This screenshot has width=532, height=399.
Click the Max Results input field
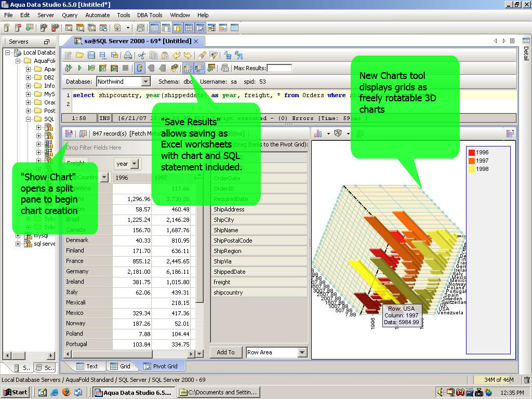point(279,68)
